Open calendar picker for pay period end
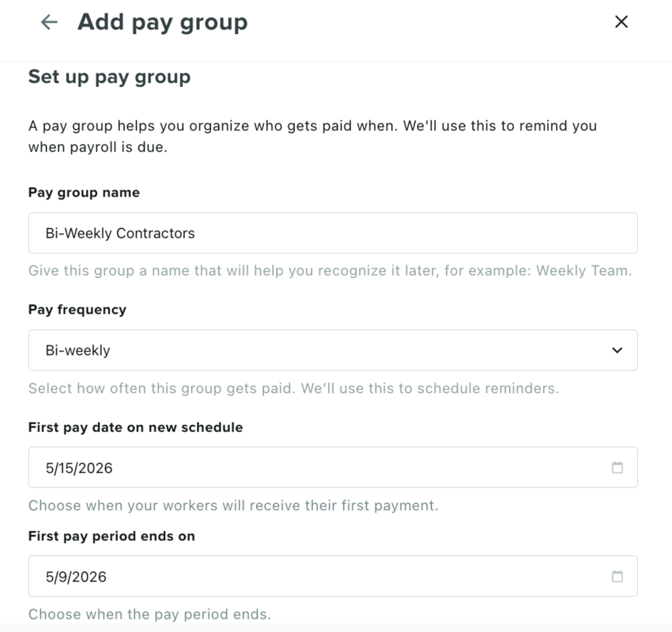The image size is (672, 632). click(617, 577)
